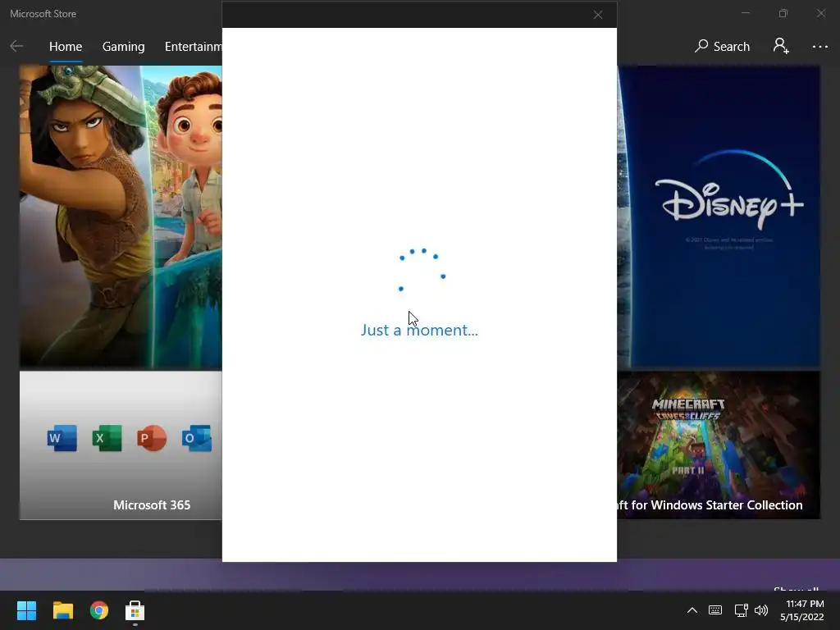
Task: Go back with the Store back arrow
Action: [x=16, y=47]
